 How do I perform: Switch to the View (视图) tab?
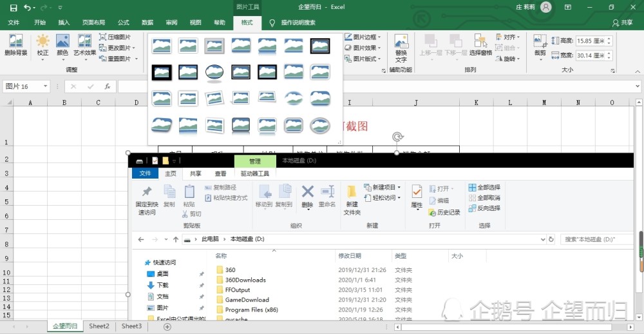[x=196, y=23]
